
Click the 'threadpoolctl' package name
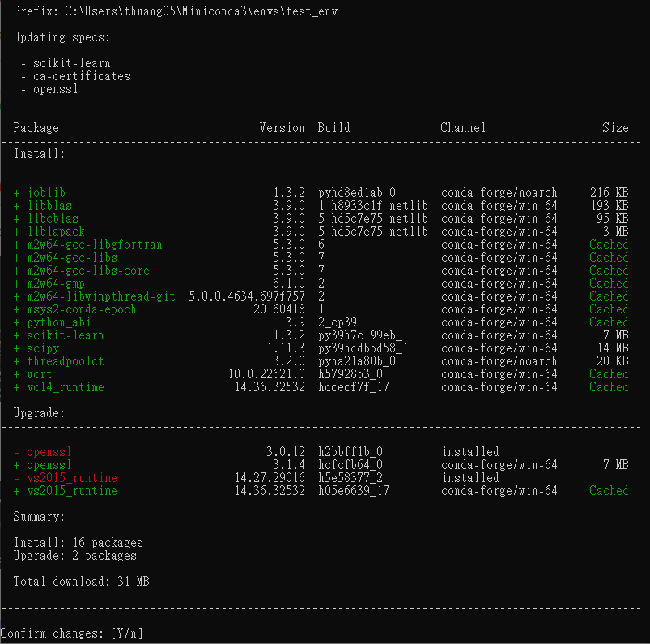pos(69,361)
